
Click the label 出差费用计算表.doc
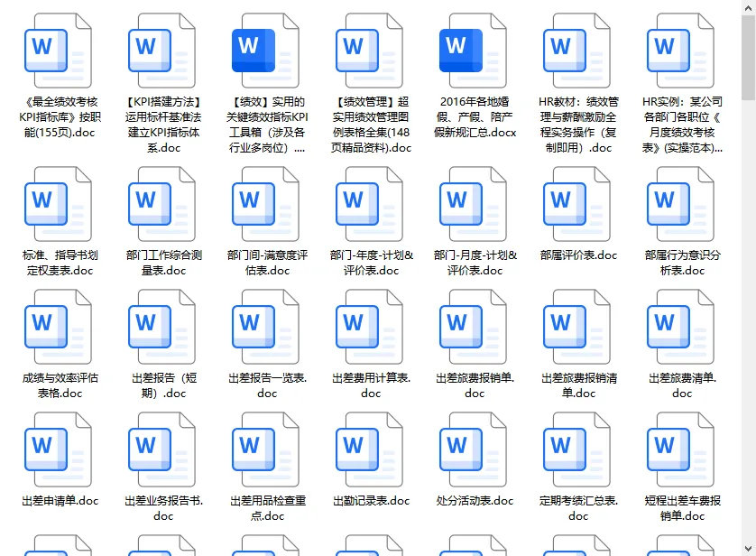(x=372, y=385)
